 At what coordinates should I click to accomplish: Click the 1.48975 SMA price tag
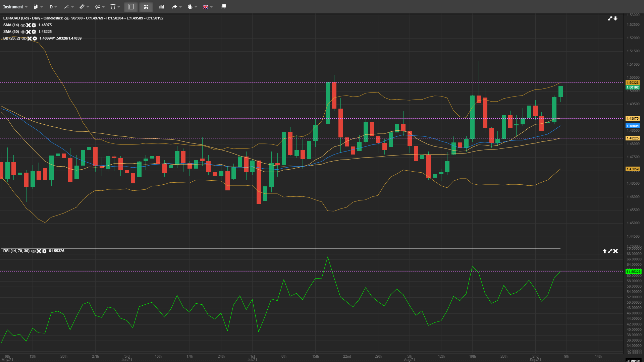click(633, 119)
